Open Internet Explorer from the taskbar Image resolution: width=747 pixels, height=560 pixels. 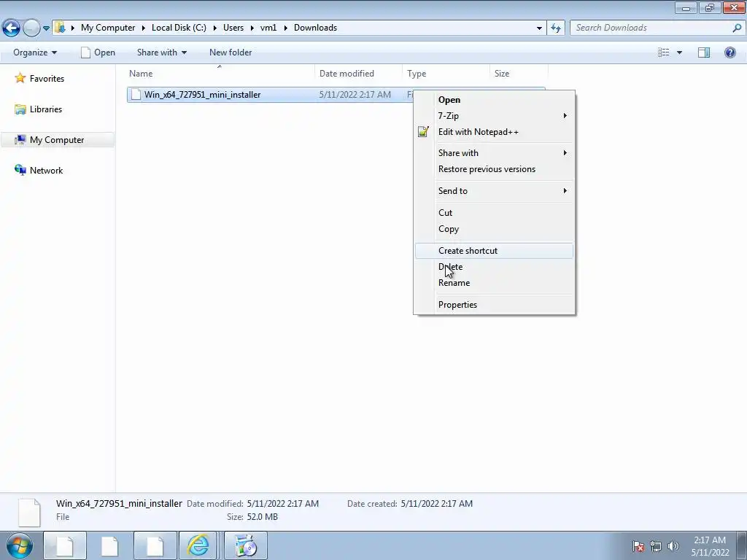click(198, 545)
